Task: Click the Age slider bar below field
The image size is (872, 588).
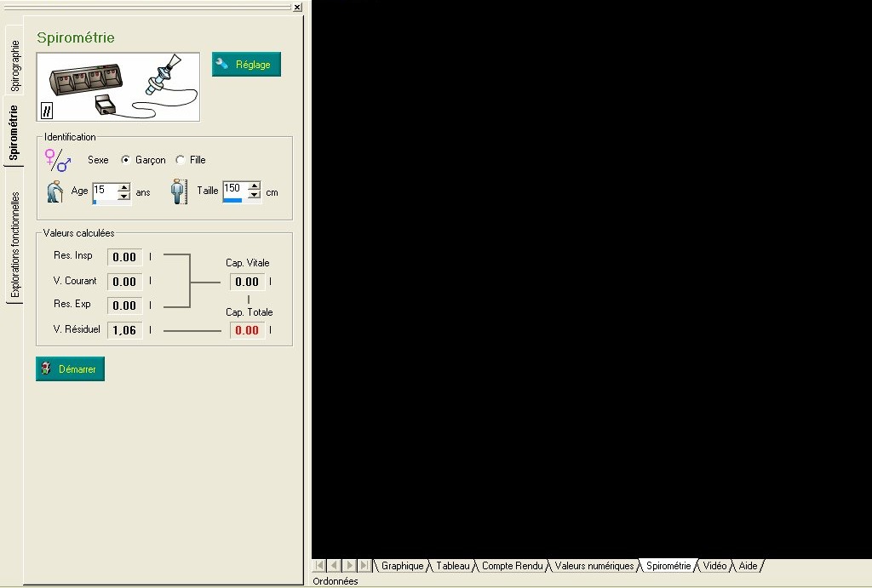Action: pos(112,203)
